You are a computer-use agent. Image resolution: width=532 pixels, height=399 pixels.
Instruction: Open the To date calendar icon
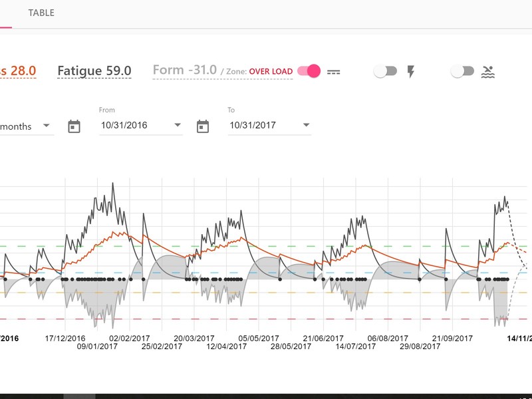pyautogui.click(x=203, y=126)
